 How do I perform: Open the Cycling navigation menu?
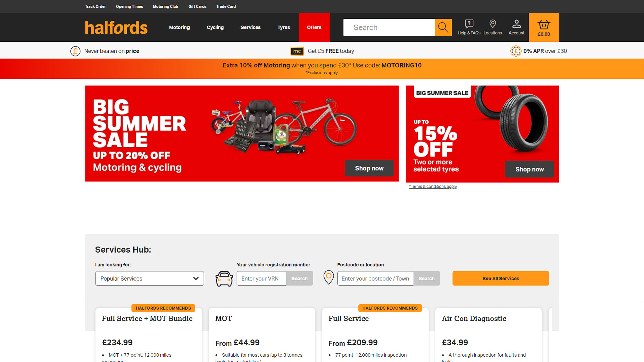pyautogui.click(x=215, y=27)
